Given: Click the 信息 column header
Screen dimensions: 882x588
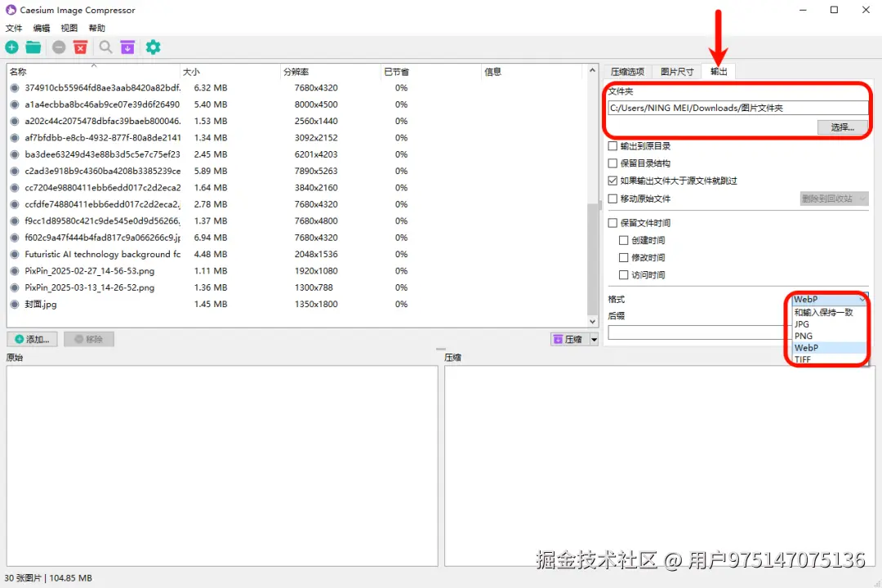Looking at the screenshot, I should click(533, 72).
